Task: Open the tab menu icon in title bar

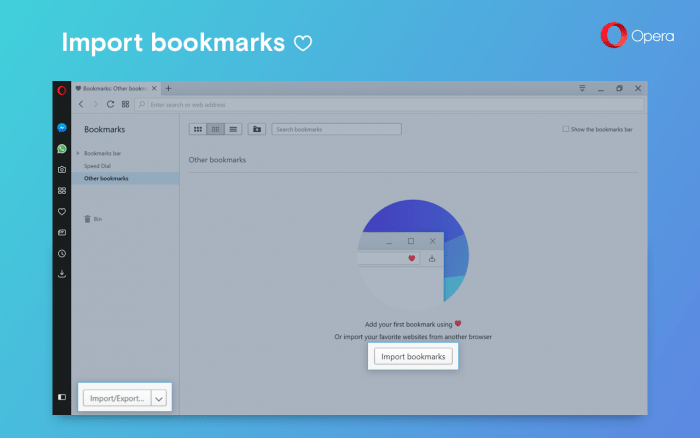Action: (582, 88)
